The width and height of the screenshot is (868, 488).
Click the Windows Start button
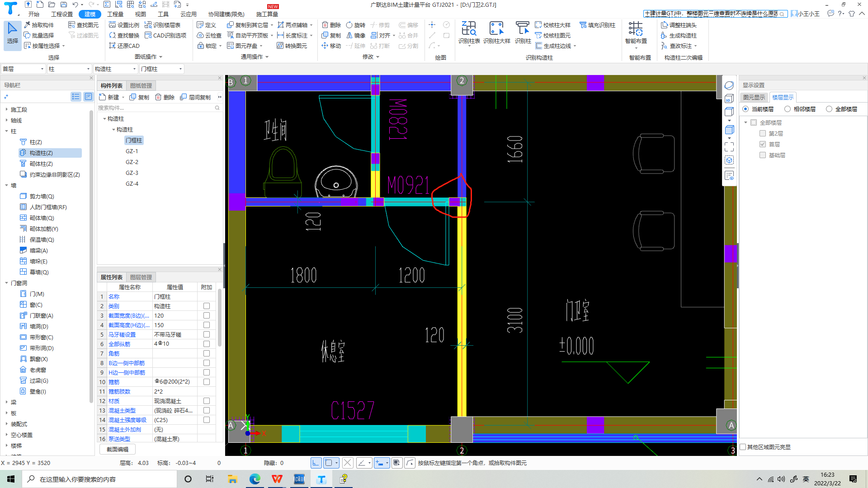[x=11, y=479]
